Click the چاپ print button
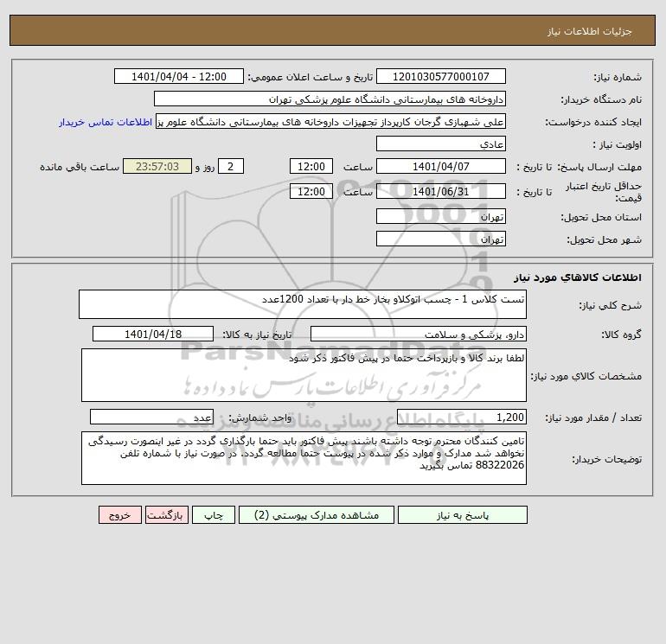This screenshot has width=666, height=644. click(214, 515)
